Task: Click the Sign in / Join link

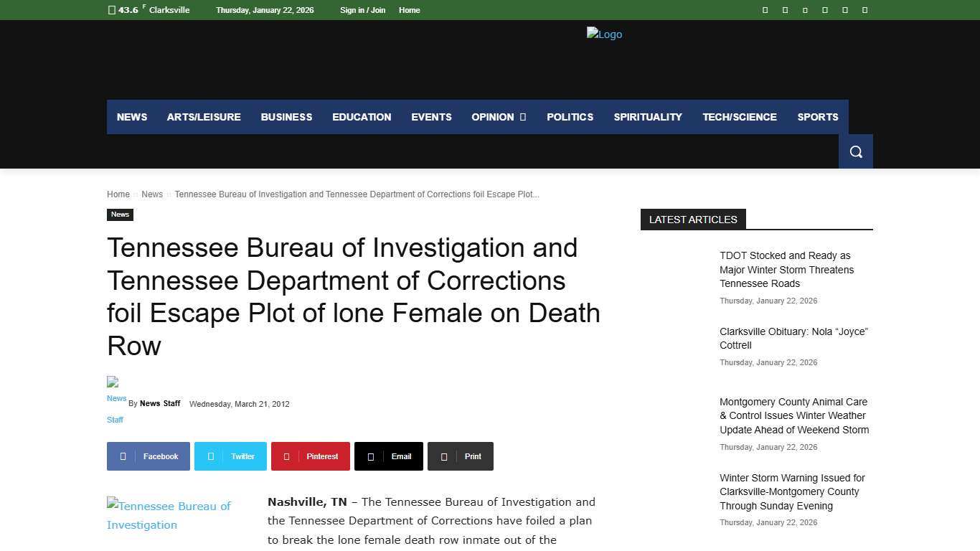Action: (x=362, y=10)
